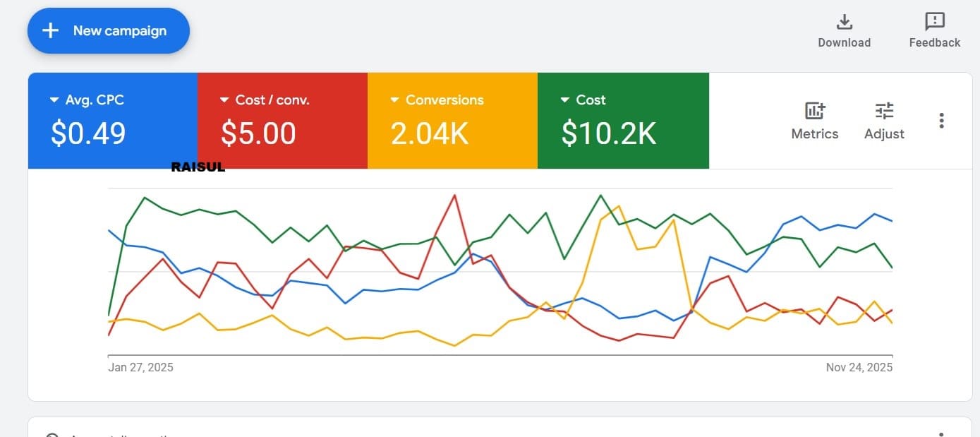The height and width of the screenshot is (437, 980).
Task: Open the Cost metric dropdown arrow
Action: 564,100
